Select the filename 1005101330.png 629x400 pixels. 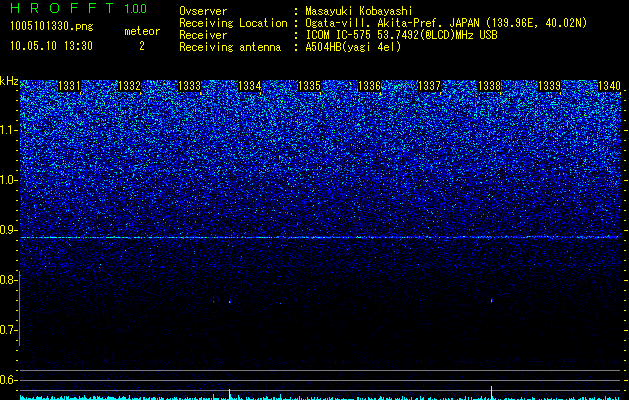click(52, 27)
